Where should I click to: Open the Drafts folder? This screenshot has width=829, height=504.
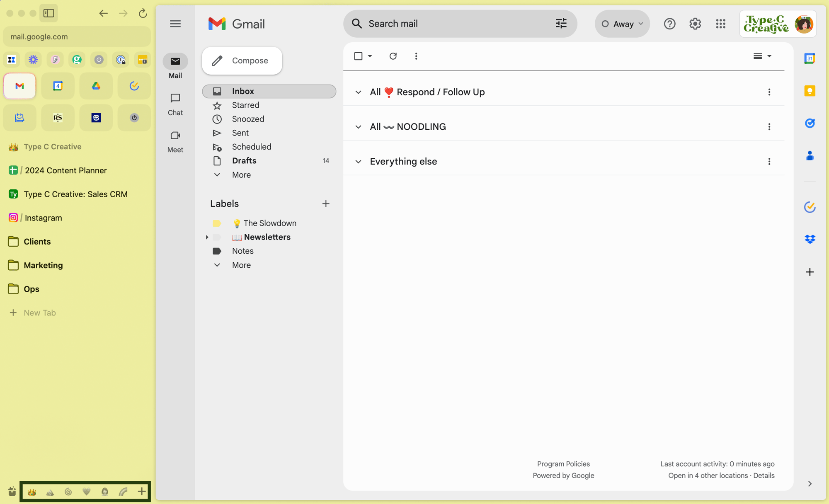[x=244, y=161]
